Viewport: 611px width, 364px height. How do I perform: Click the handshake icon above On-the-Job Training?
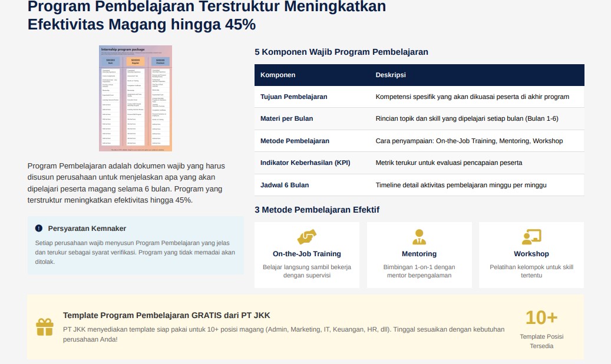(306, 237)
